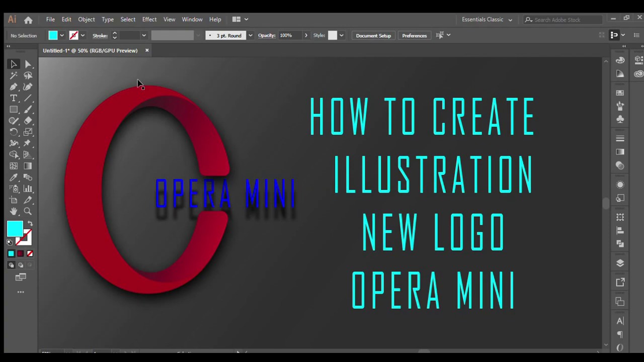This screenshot has width=644, height=362.
Task: Select the Magic Wand tool
Action: click(14, 75)
